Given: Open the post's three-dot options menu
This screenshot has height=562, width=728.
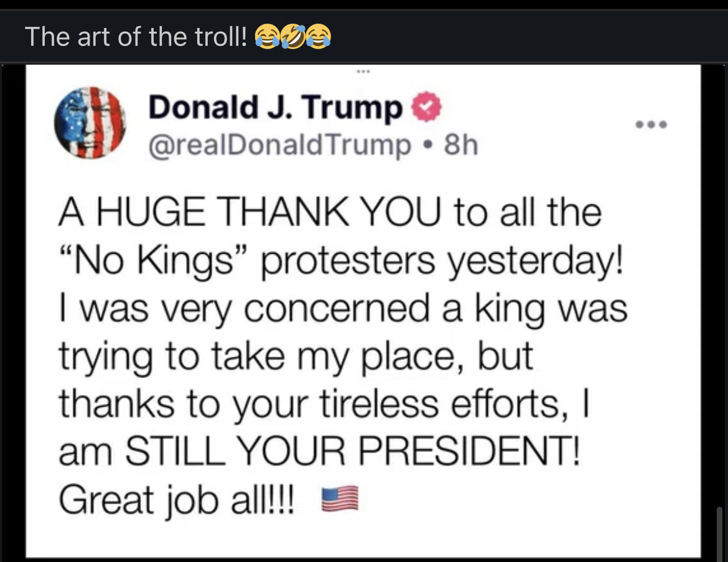Looking at the screenshot, I should 651,124.
